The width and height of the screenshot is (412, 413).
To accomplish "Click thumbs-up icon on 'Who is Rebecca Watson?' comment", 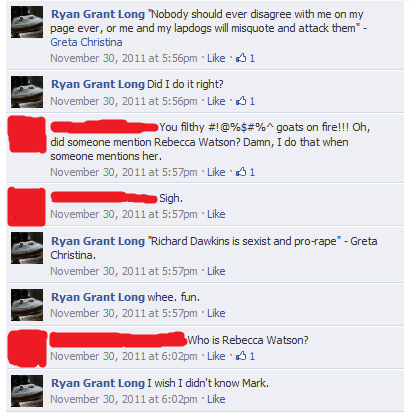I will pyautogui.click(x=241, y=356).
